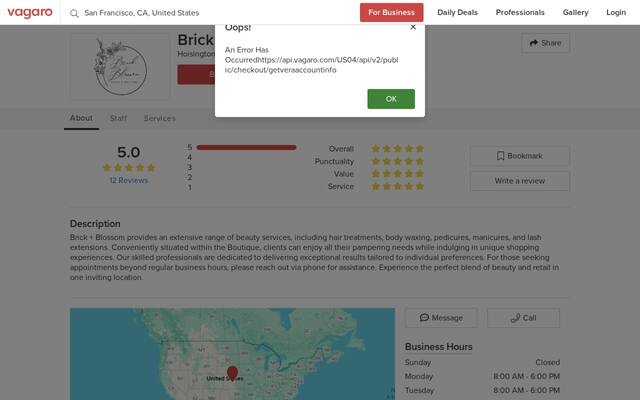Click the 5-star rating bar
Viewport: 640px width, 400px height.
(247, 147)
